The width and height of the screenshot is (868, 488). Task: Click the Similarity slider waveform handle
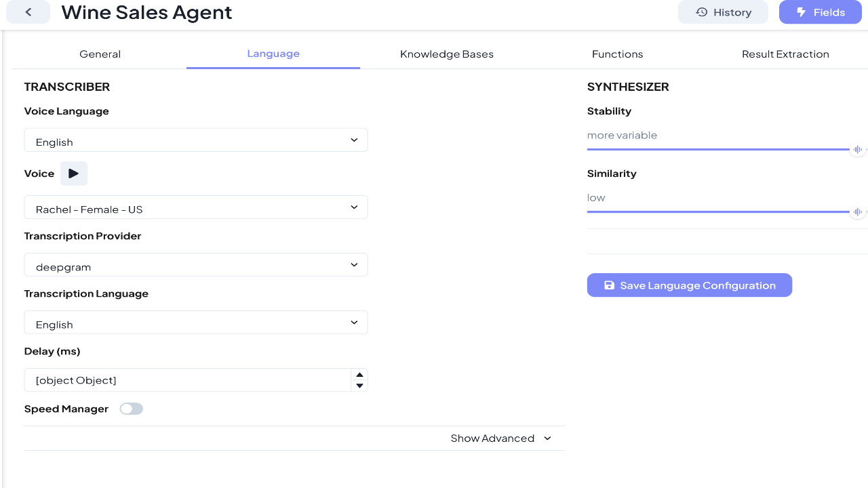857,211
